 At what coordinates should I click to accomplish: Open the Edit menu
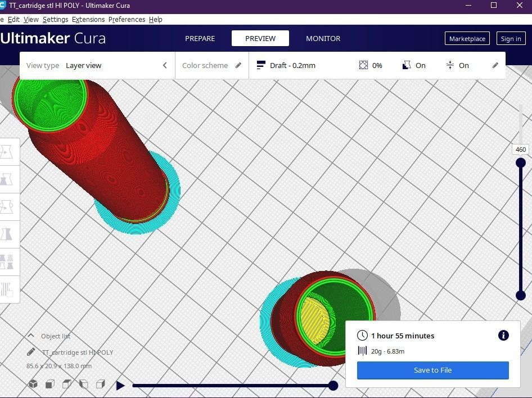pyautogui.click(x=13, y=19)
